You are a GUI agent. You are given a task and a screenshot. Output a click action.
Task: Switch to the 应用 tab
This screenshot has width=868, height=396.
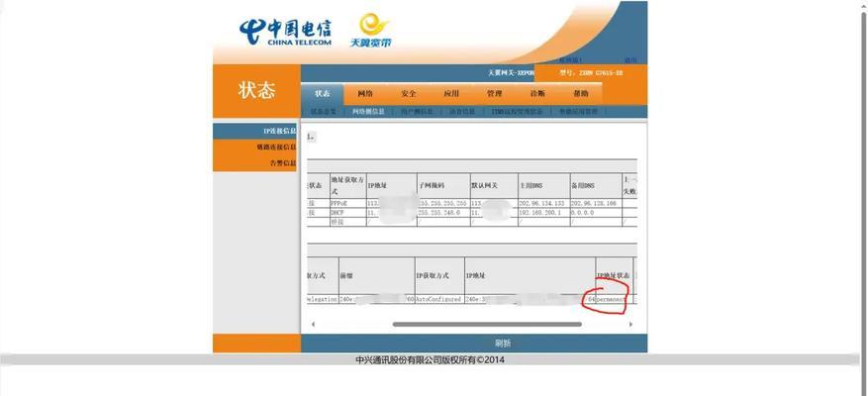(451, 94)
